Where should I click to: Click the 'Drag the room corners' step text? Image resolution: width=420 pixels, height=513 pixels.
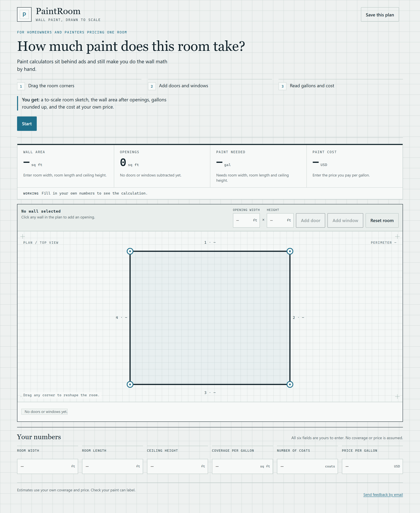click(x=51, y=86)
